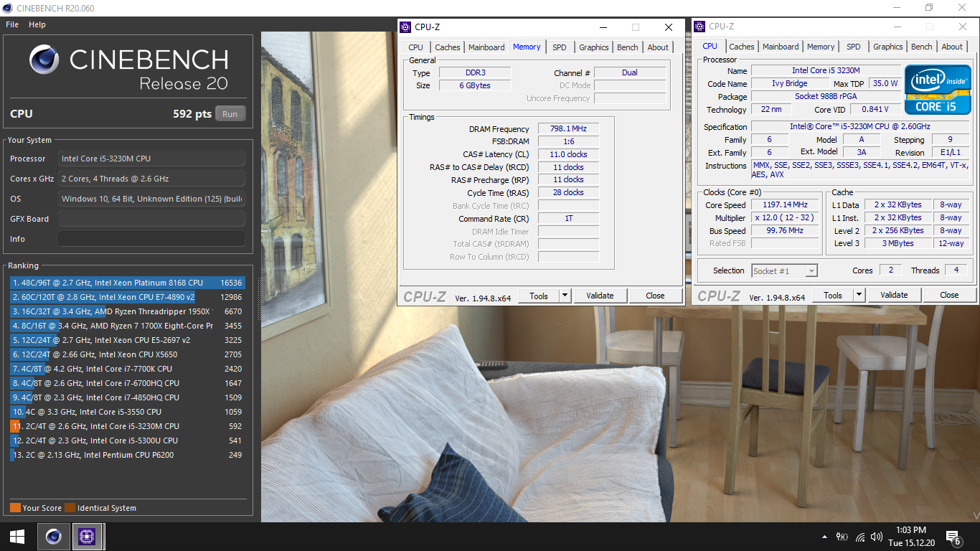Click the Cinebench logo sphere
This screenshot has height=551, width=980.
click(x=44, y=60)
